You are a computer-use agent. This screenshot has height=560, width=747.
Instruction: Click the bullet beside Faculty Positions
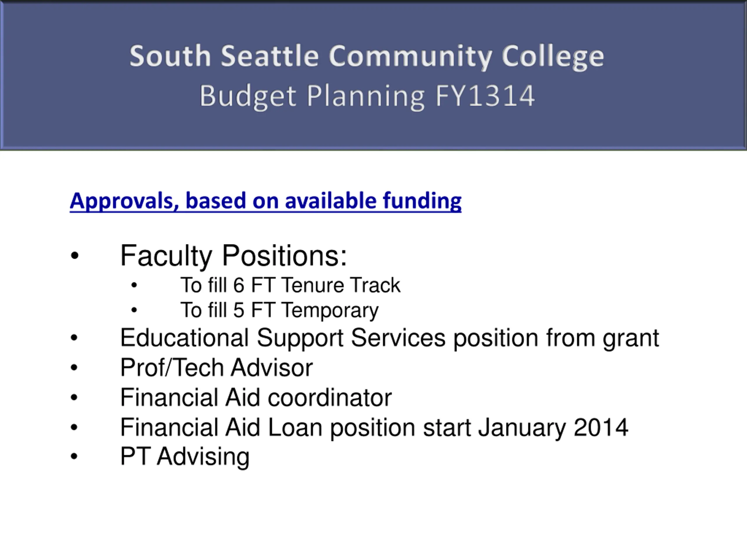74,256
